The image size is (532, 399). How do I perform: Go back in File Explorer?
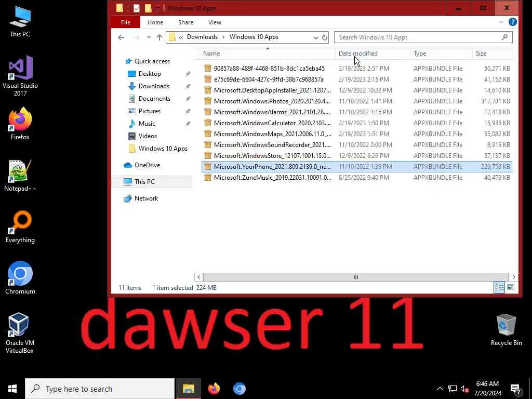(x=121, y=37)
